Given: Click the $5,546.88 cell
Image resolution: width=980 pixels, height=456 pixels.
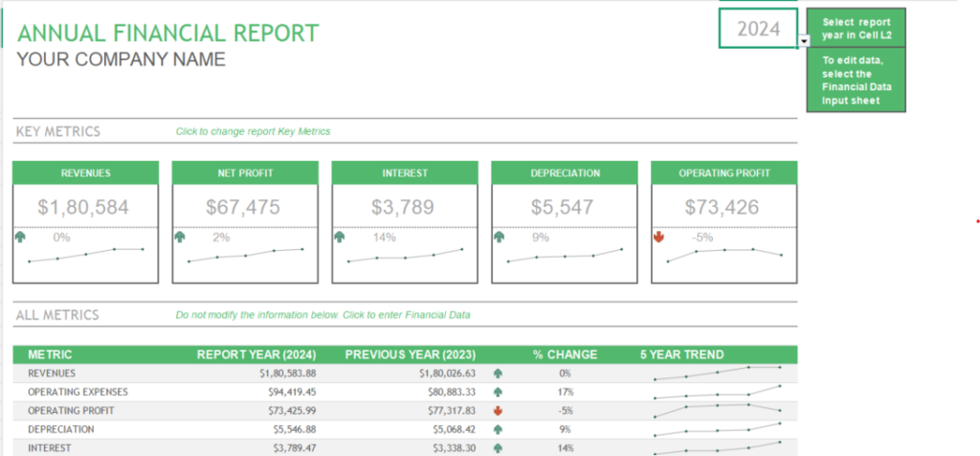Looking at the screenshot, I should 295,430.
